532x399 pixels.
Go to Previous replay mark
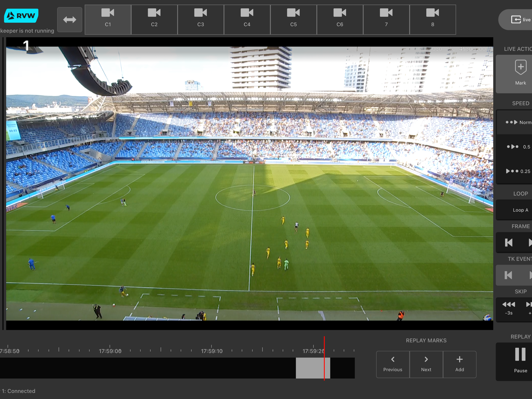pyautogui.click(x=393, y=364)
